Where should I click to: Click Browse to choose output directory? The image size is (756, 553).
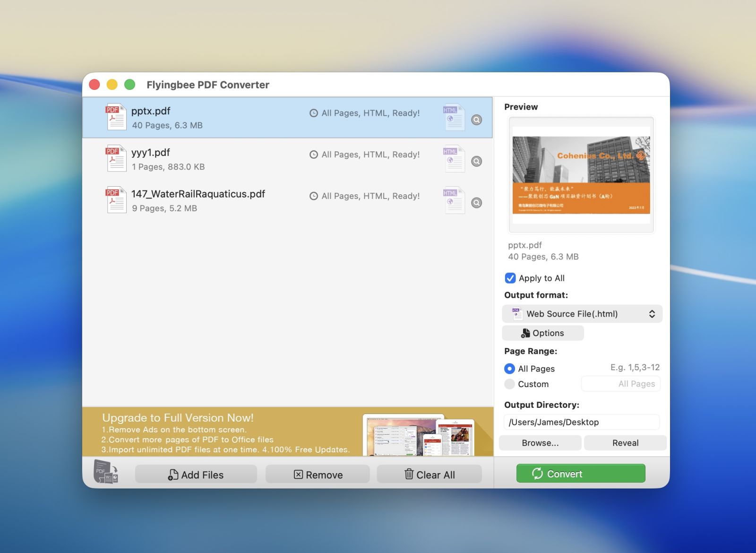[540, 443]
